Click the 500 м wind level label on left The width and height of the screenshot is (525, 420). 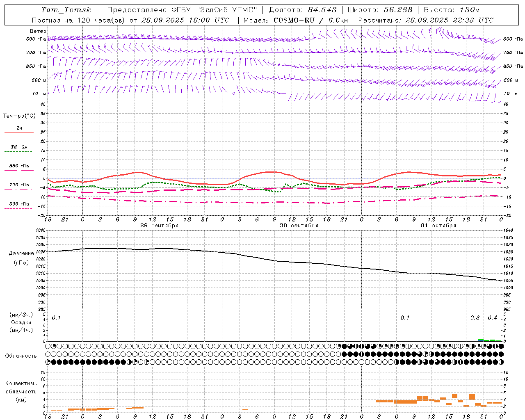[x=39, y=80]
